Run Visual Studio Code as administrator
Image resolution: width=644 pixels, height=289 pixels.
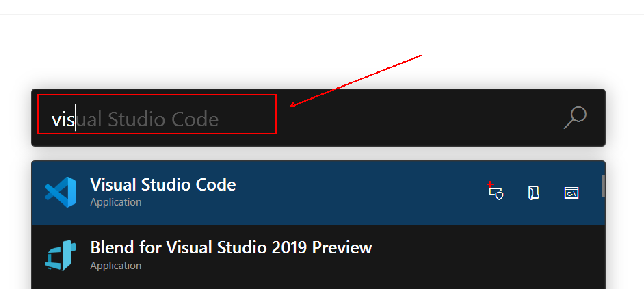coord(496,192)
